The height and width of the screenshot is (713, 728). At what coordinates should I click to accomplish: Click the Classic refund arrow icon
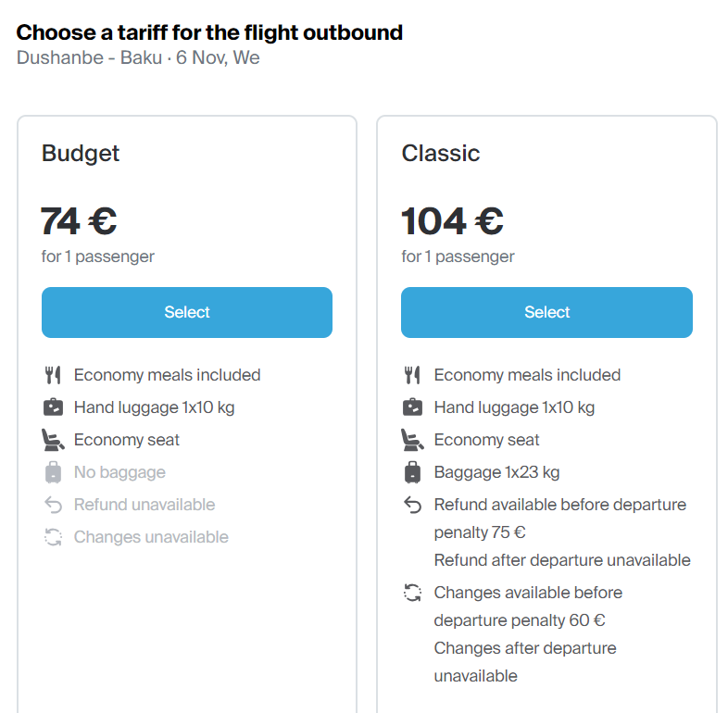[412, 505]
